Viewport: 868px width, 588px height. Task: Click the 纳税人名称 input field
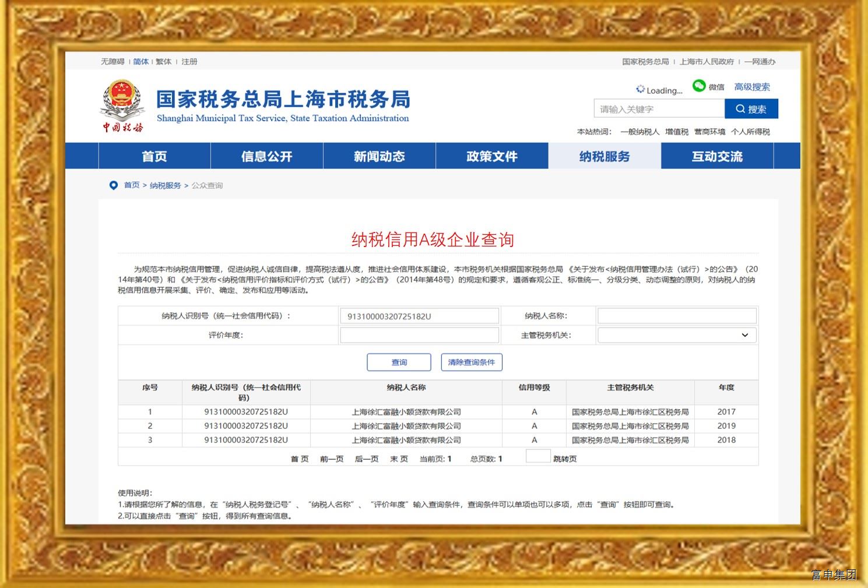(677, 316)
